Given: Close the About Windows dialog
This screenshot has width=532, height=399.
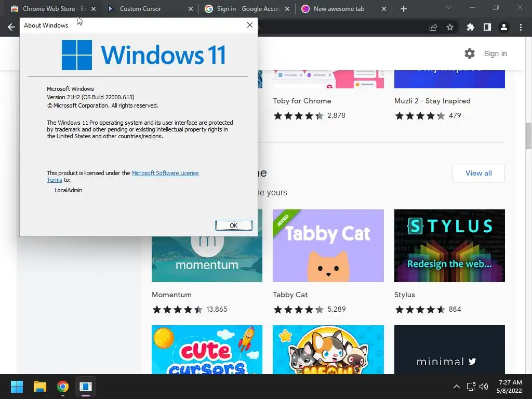Looking at the screenshot, I should coord(250,25).
